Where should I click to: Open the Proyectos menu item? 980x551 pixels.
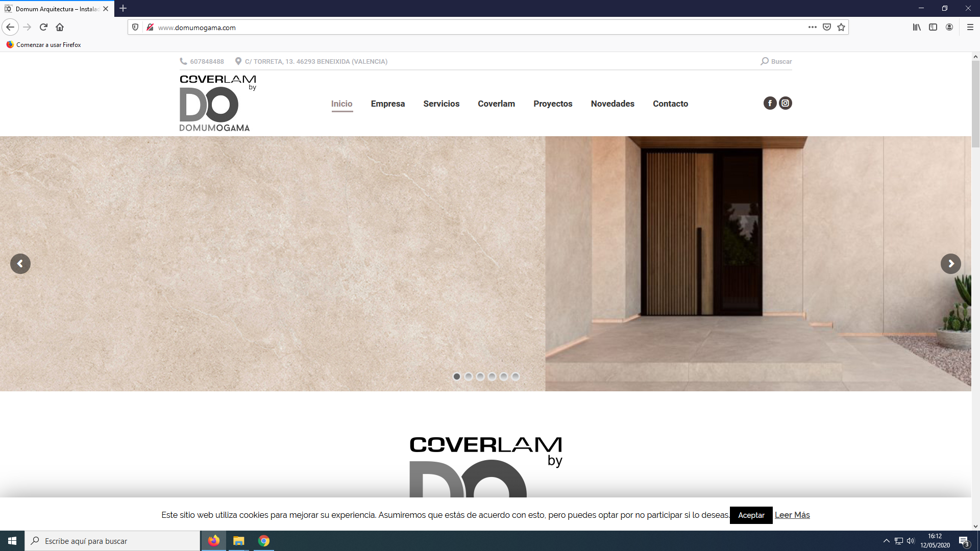coord(553,104)
